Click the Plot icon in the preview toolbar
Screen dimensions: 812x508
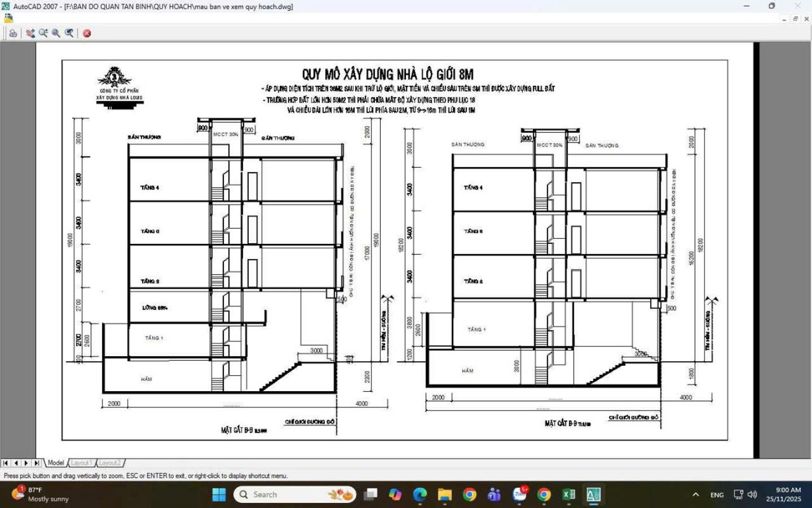[13, 33]
